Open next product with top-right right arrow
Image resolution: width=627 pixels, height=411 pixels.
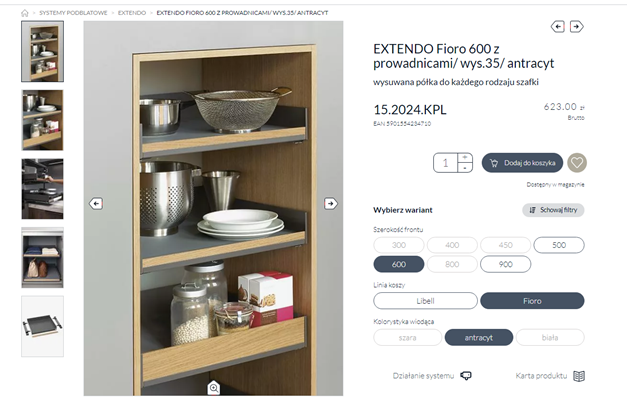click(576, 27)
